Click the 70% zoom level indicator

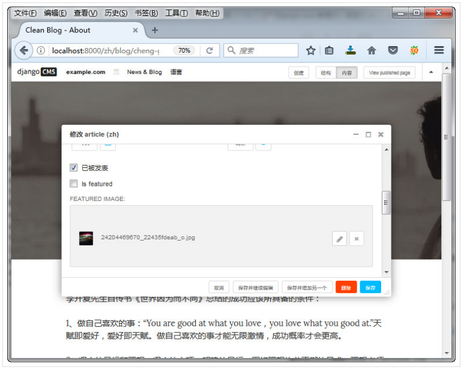[184, 50]
